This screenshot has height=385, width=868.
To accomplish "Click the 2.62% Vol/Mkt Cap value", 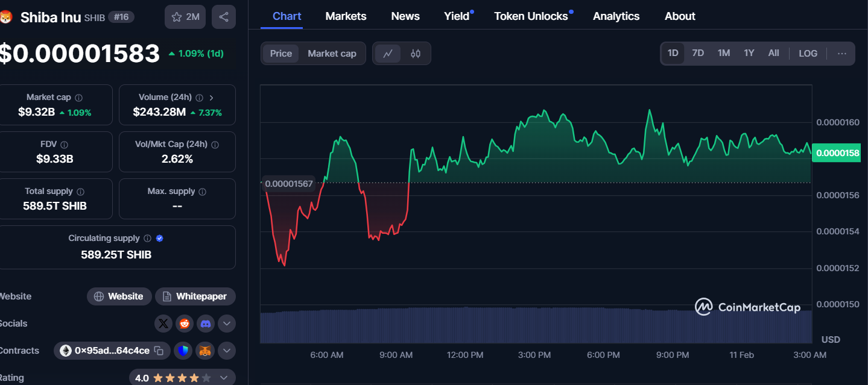I will pyautogui.click(x=177, y=159).
